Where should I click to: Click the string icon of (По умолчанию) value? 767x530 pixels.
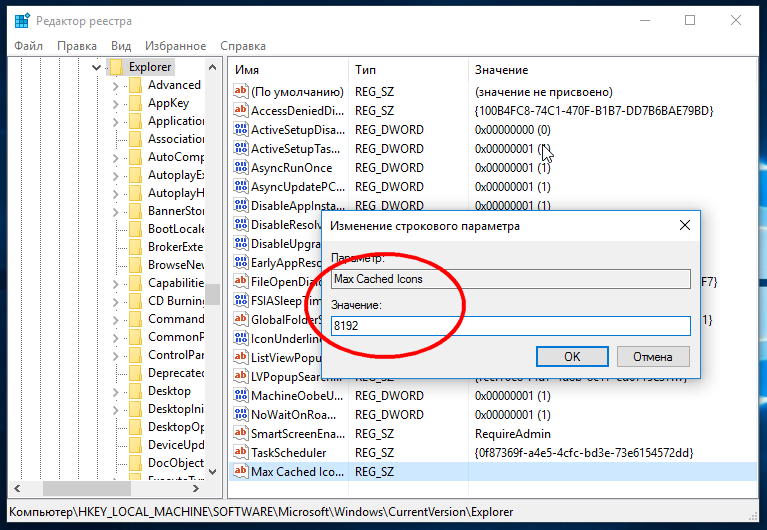coord(240,91)
